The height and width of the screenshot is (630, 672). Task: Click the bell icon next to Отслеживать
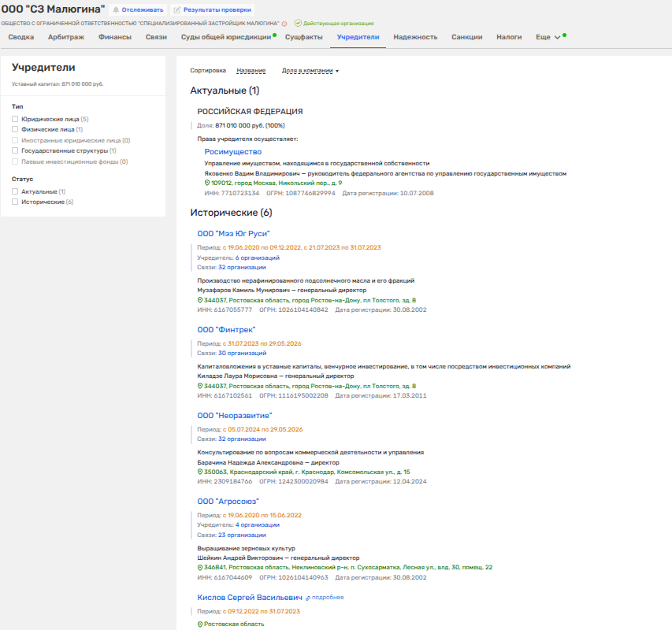click(116, 10)
